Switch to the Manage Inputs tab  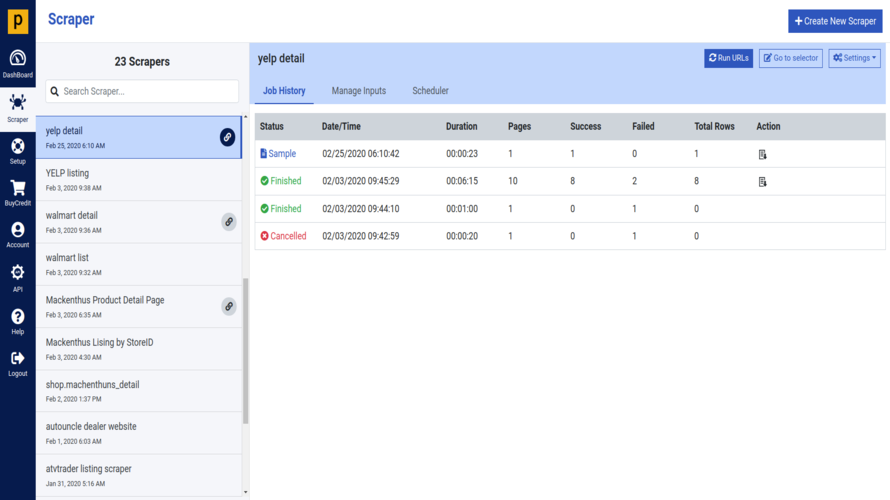pos(359,91)
